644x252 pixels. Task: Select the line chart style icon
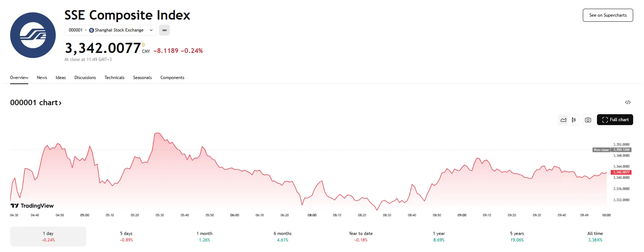(x=563, y=120)
